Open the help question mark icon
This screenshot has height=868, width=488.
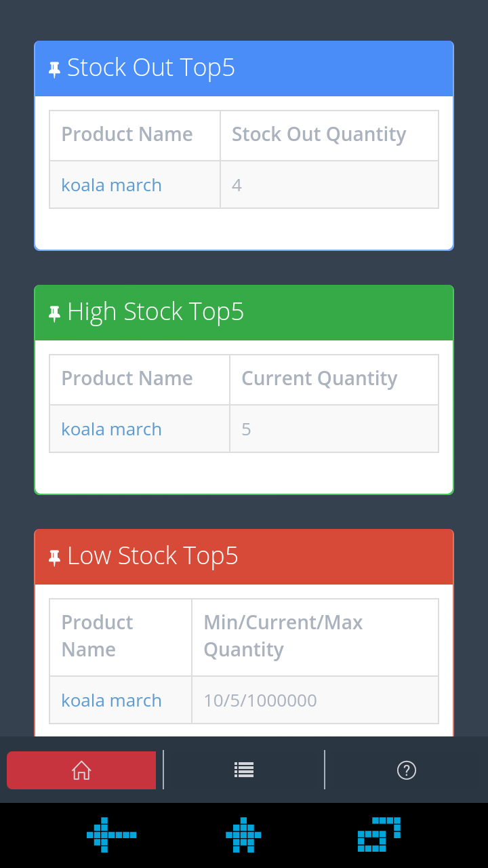click(x=406, y=770)
